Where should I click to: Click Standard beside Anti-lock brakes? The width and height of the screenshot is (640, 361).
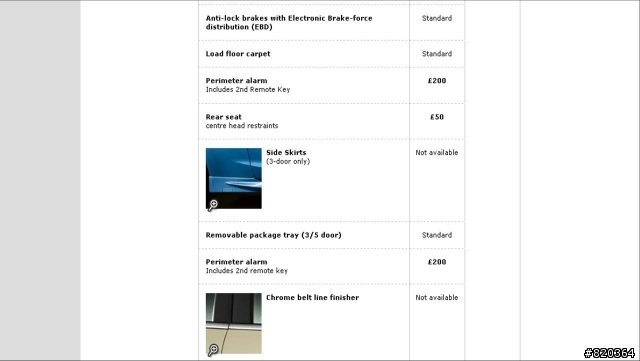(x=437, y=18)
